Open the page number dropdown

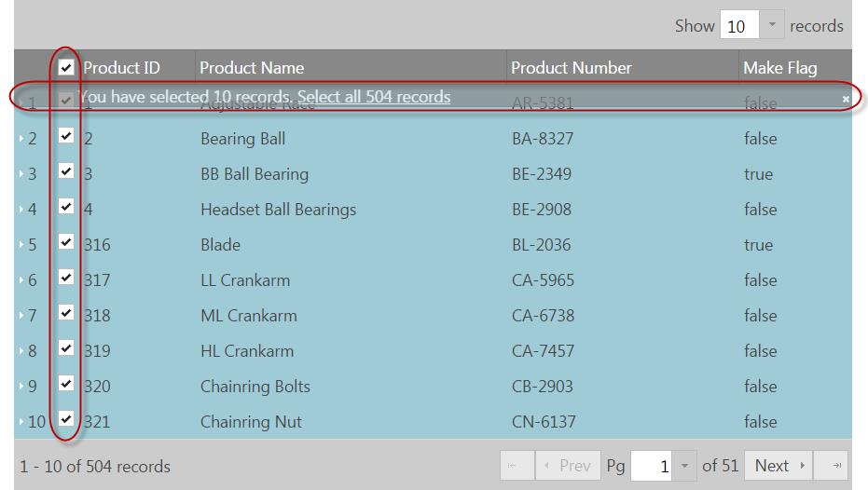click(x=684, y=466)
